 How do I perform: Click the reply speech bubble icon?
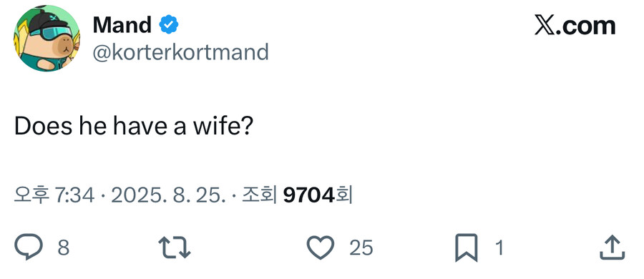[29, 247]
